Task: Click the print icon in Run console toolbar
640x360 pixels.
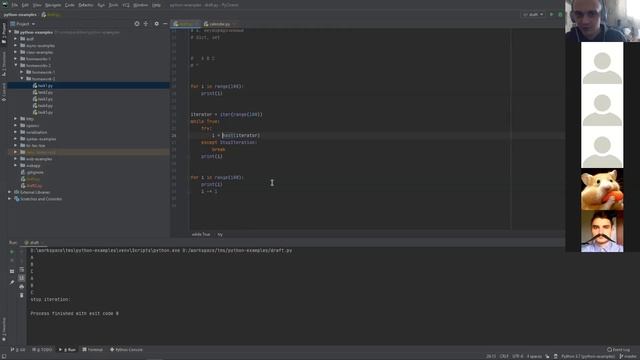Action: [22, 287]
